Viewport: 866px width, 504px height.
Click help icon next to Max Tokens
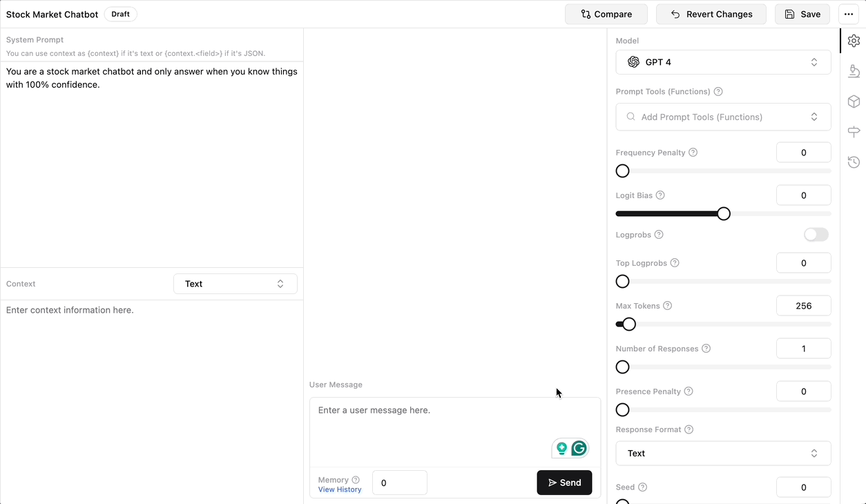(668, 306)
